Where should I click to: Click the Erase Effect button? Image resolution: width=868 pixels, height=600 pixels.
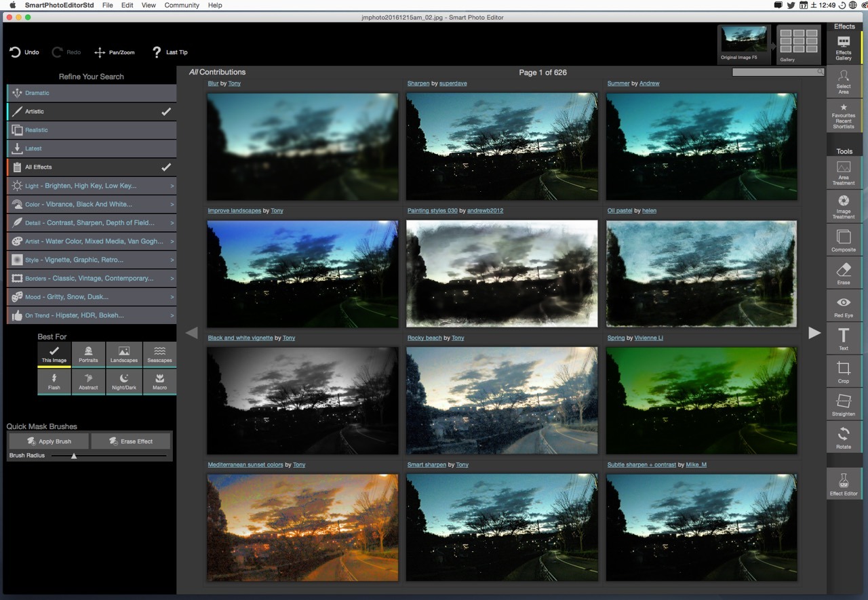coord(131,441)
